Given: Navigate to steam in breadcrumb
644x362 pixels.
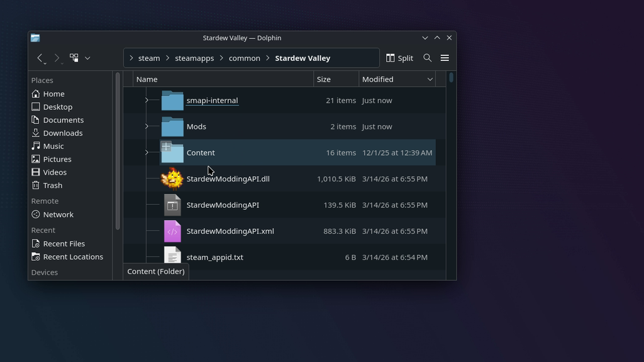Looking at the screenshot, I should (149, 58).
